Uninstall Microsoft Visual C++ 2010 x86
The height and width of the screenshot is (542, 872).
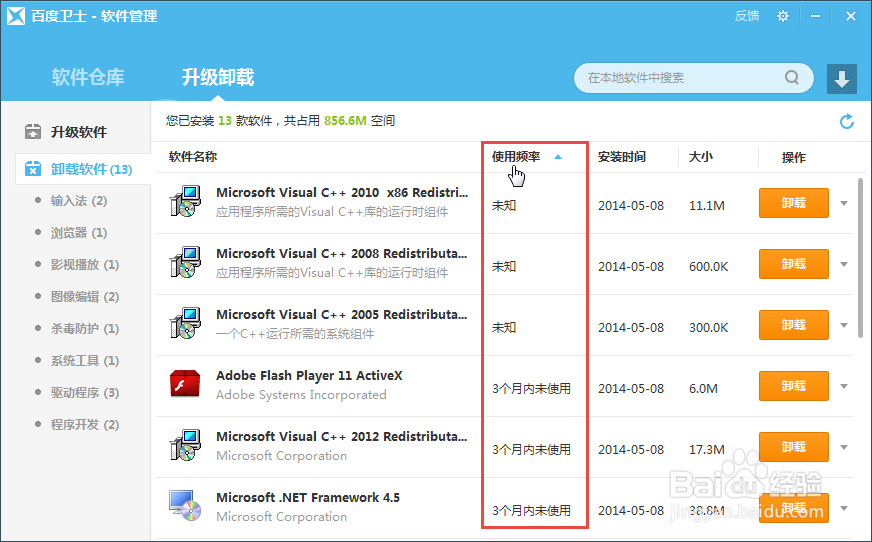(x=794, y=203)
